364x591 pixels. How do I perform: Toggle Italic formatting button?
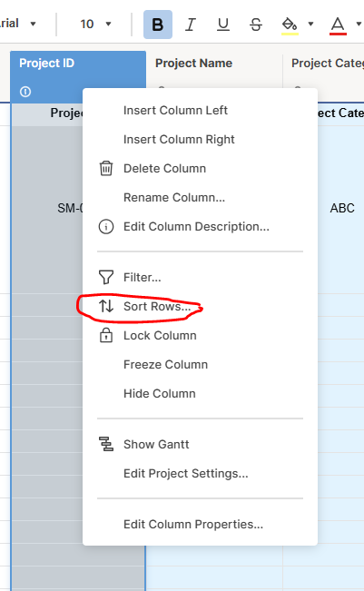point(191,25)
